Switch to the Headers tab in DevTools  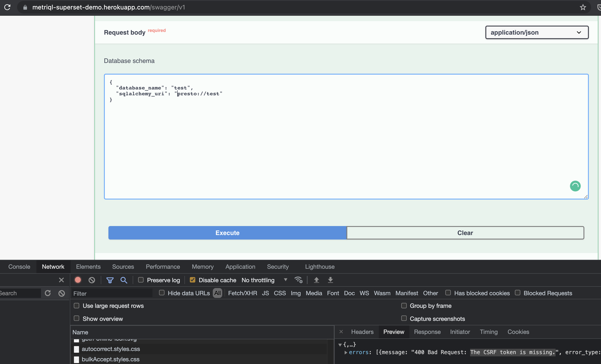pyautogui.click(x=362, y=332)
